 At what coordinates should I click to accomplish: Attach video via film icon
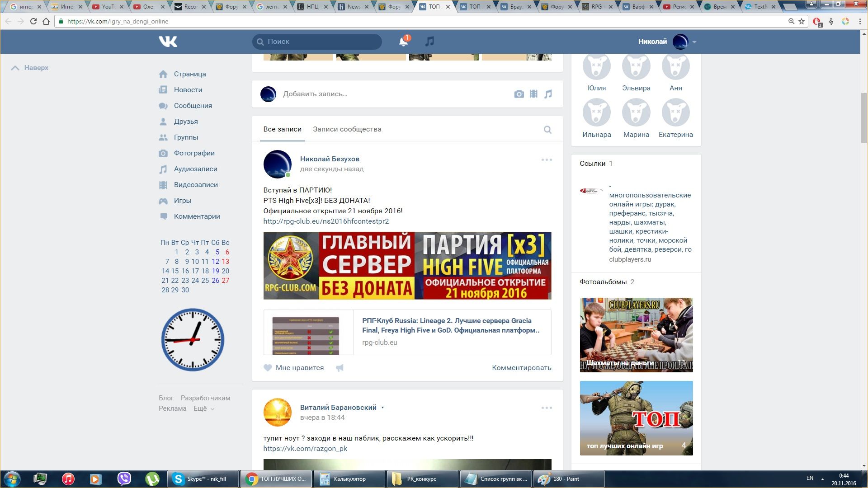pos(533,94)
